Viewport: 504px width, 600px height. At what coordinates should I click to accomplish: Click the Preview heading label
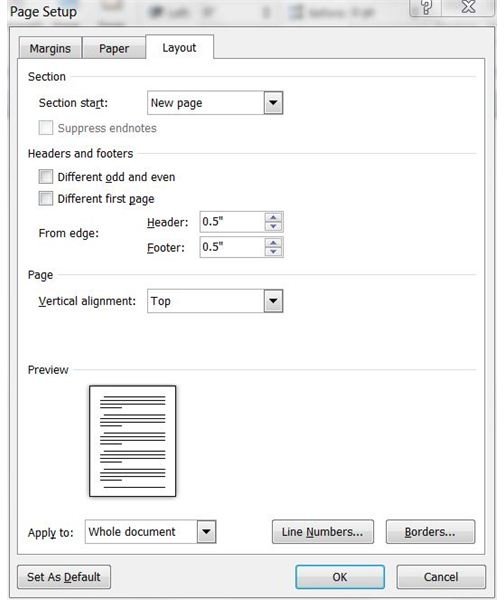coord(48,370)
